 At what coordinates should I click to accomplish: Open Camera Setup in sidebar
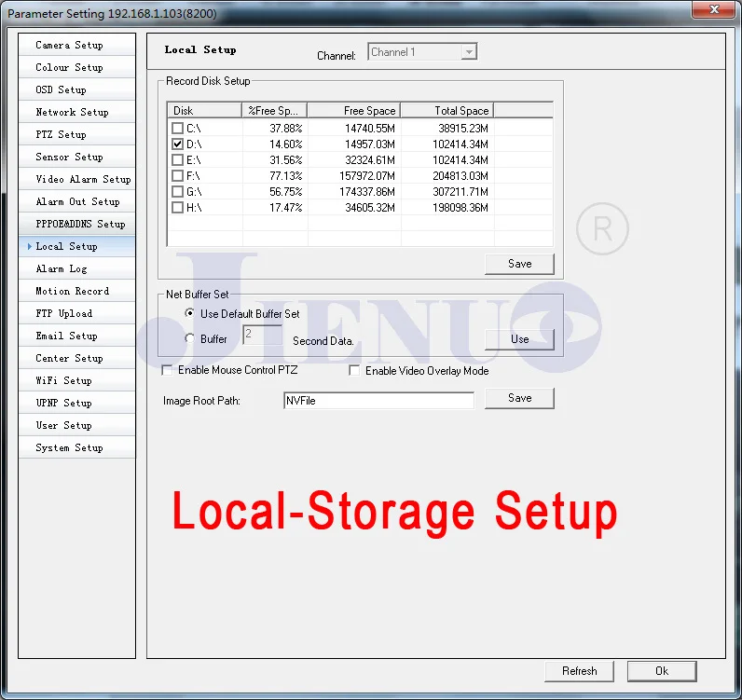76,45
